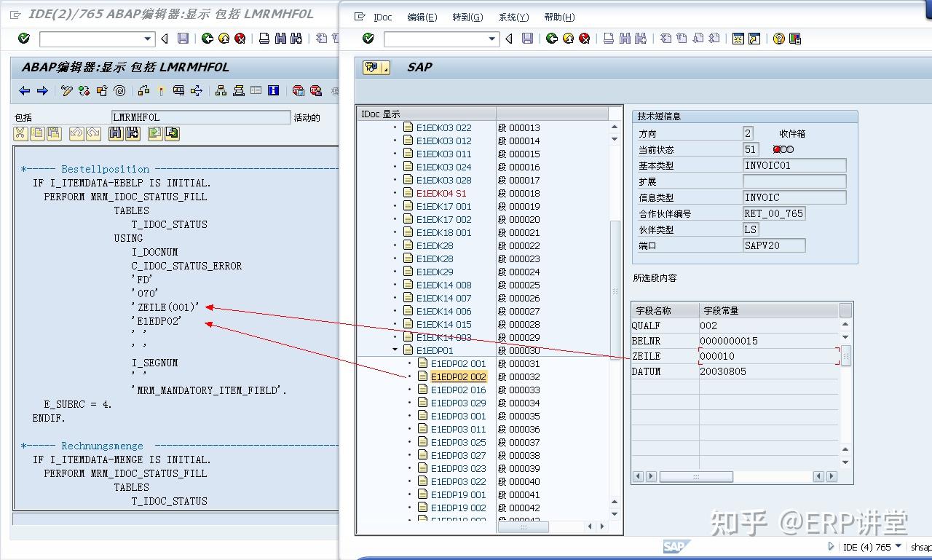Open the command field dropdown in ABAP editor window
This screenshot has width=932, height=560.
coord(148,39)
